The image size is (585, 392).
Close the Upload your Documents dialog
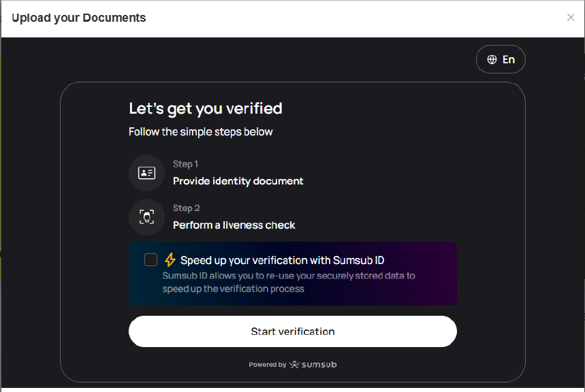click(571, 18)
